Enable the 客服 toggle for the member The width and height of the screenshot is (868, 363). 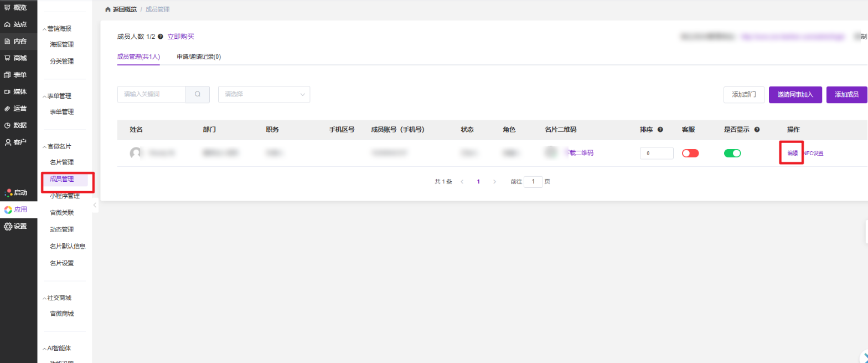pyautogui.click(x=690, y=154)
